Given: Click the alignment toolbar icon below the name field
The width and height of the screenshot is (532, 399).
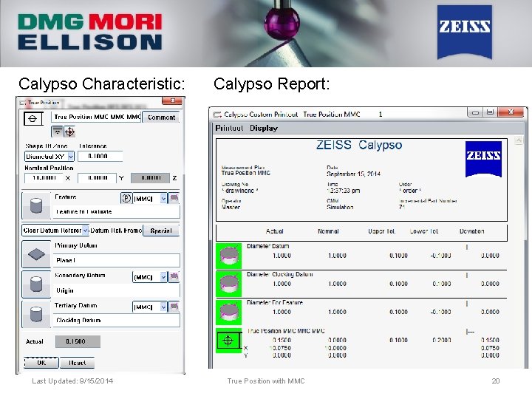Looking at the screenshot, I should coord(58,132).
